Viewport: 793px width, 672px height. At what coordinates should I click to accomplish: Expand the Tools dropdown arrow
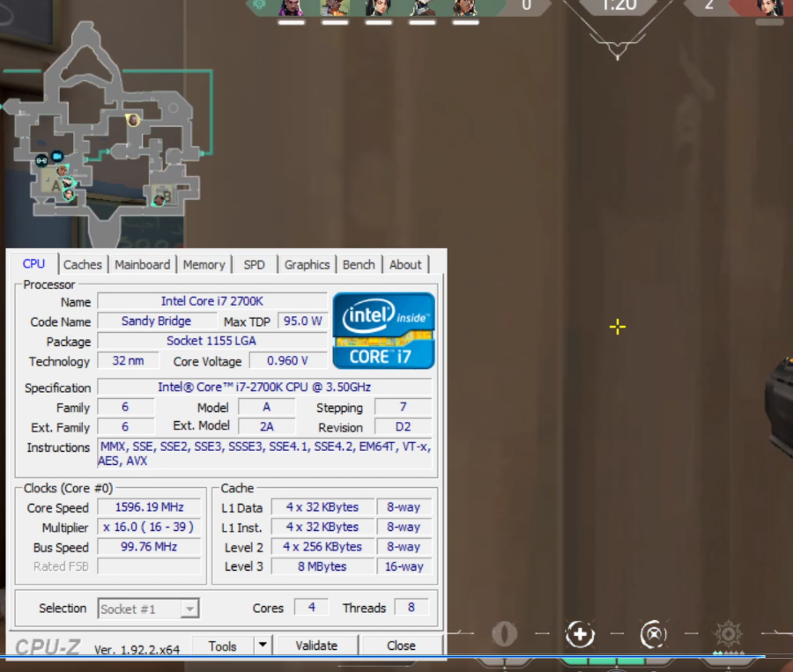click(x=263, y=646)
